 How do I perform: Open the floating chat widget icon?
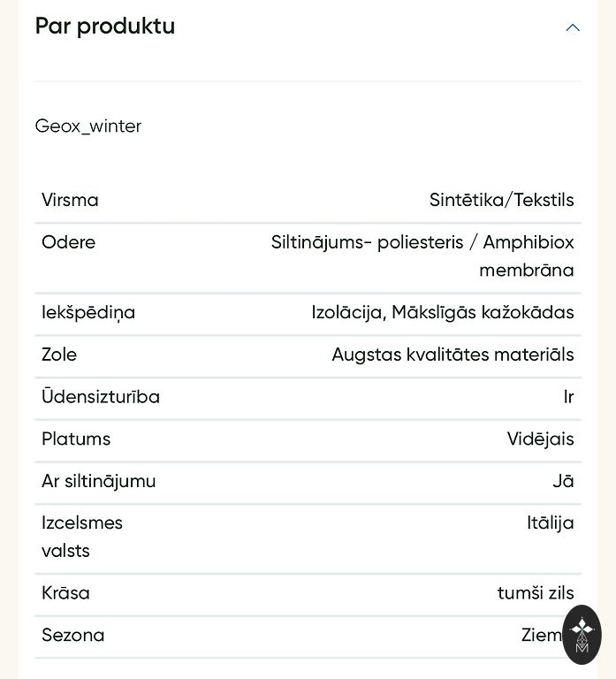click(582, 634)
